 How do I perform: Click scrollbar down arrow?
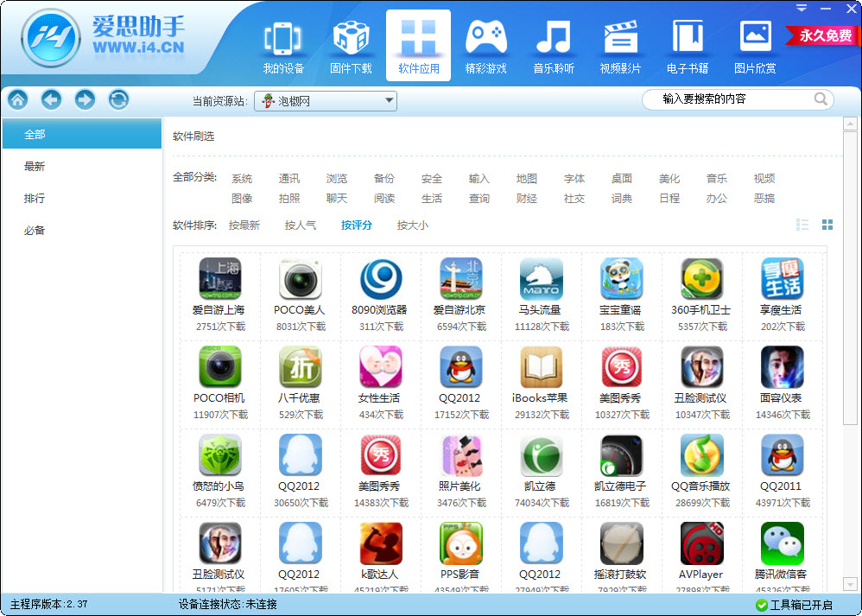tap(850, 583)
